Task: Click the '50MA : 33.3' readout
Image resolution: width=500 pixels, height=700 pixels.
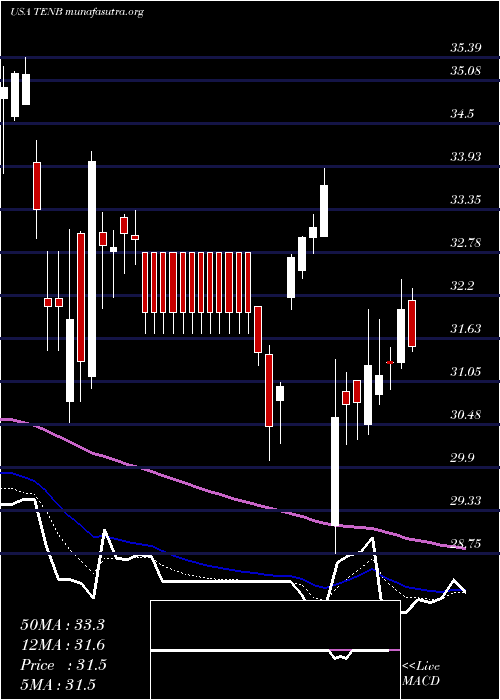Action: 62,625
